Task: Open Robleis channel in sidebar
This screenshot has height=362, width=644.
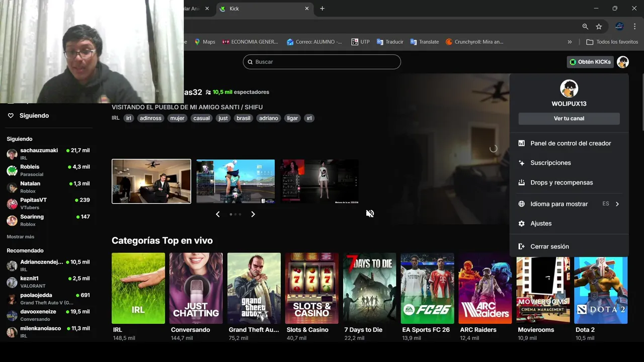Action: coord(48,170)
